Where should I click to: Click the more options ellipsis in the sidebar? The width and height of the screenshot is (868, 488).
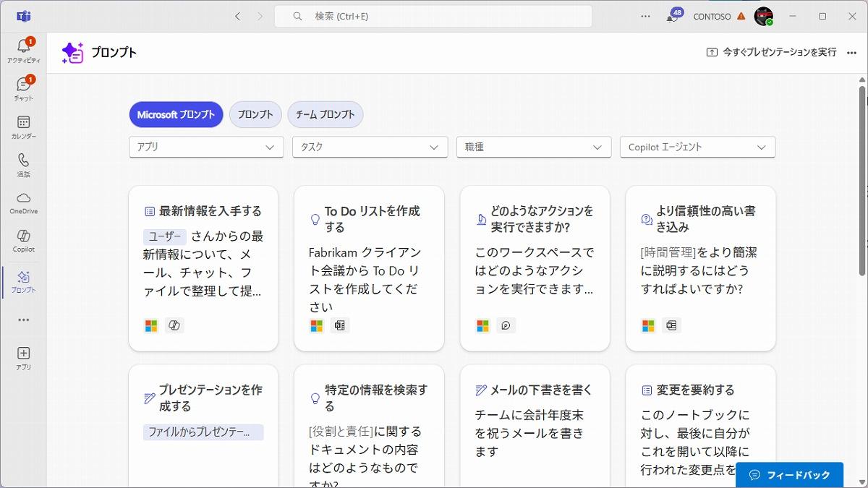click(23, 320)
